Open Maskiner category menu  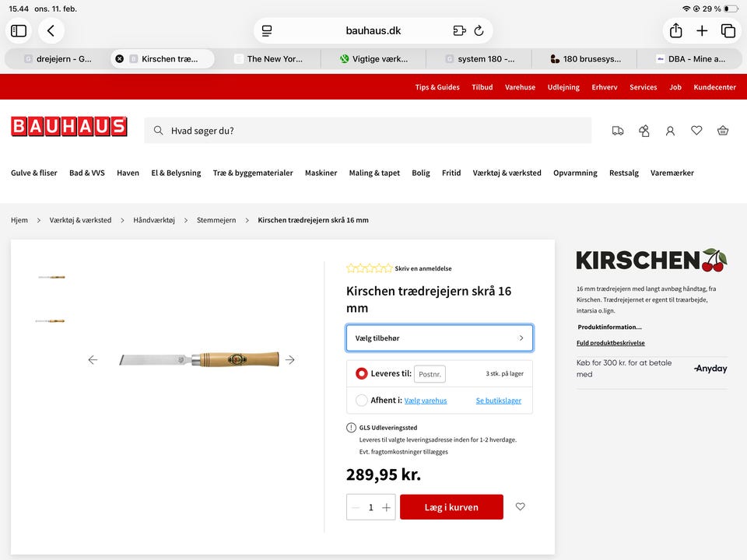[x=321, y=173]
